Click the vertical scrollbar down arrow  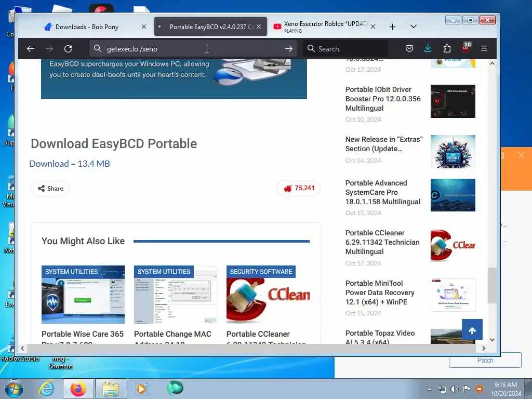click(492, 340)
